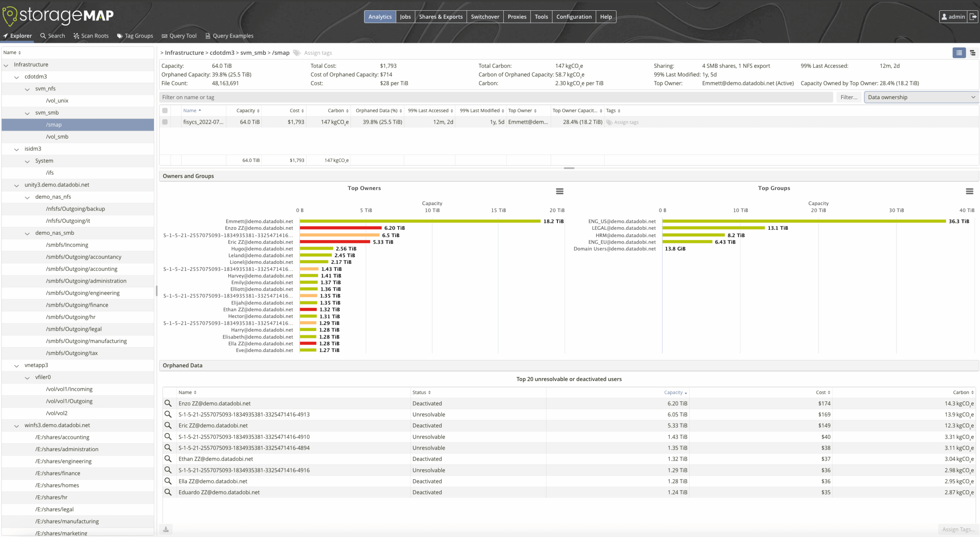Tick the checkbox for the fisycs_2022-07 row
Viewport: 980px width, 537px height.
(x=165, y=122)
